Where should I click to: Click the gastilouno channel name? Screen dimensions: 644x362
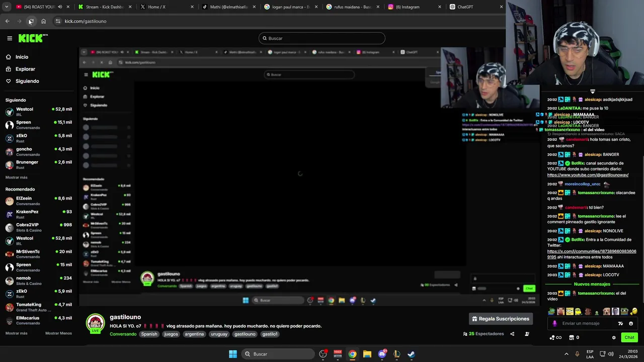coord(125,317)
